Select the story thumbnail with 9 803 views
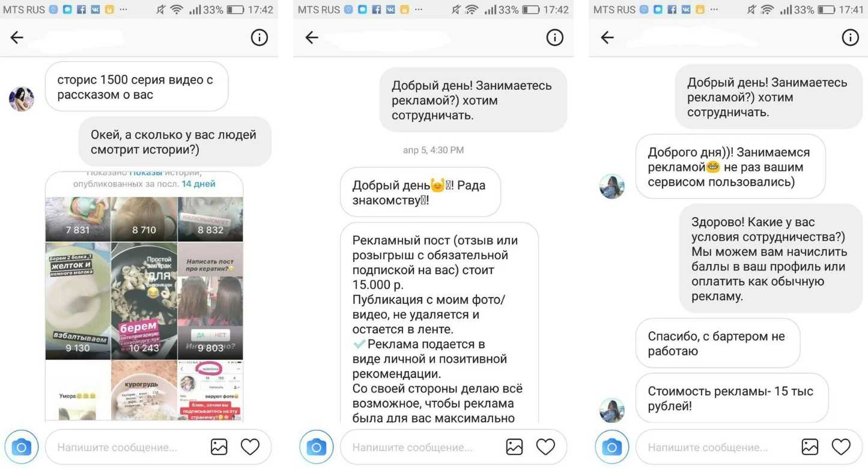The height and width of the screenshot is (469, 868). 211,301
